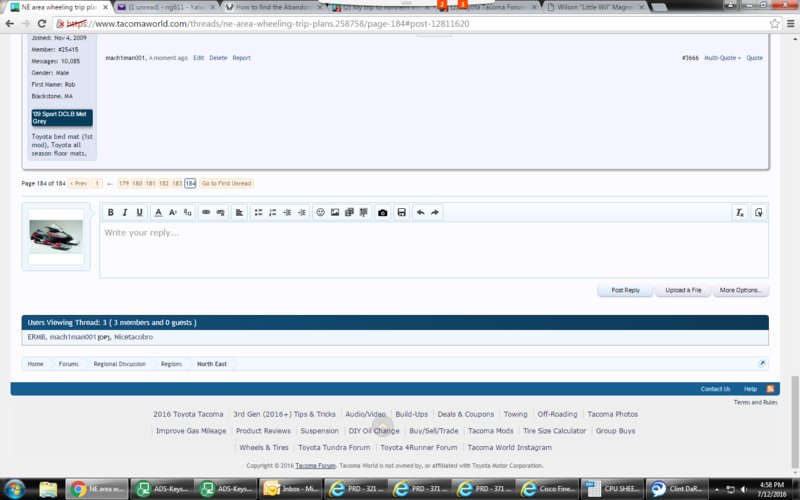This screenshot has width=800, height=500.
Task: View Nicetacobro's profile in viewers list
Action: pyautogui.click(x=133, y=337)
